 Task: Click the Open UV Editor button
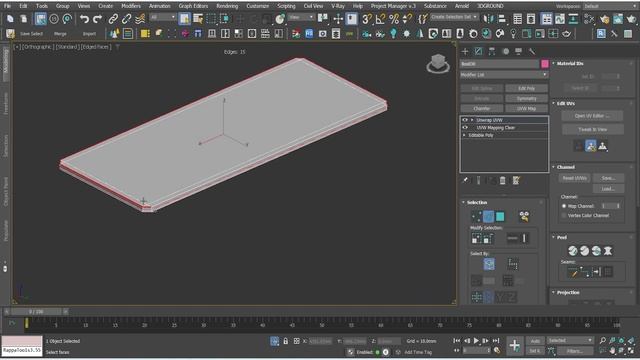pos(592,116)
